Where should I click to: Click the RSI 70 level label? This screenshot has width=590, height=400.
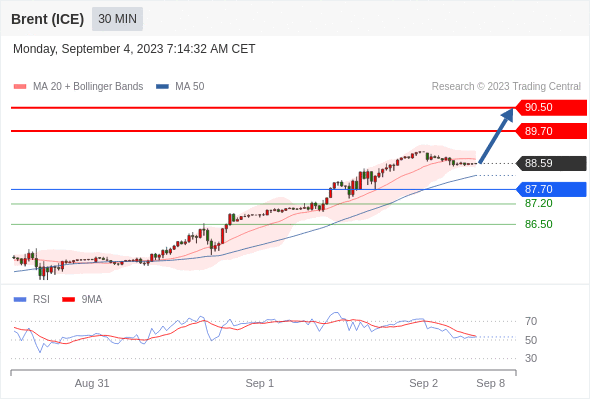click(x=531, y=321)
